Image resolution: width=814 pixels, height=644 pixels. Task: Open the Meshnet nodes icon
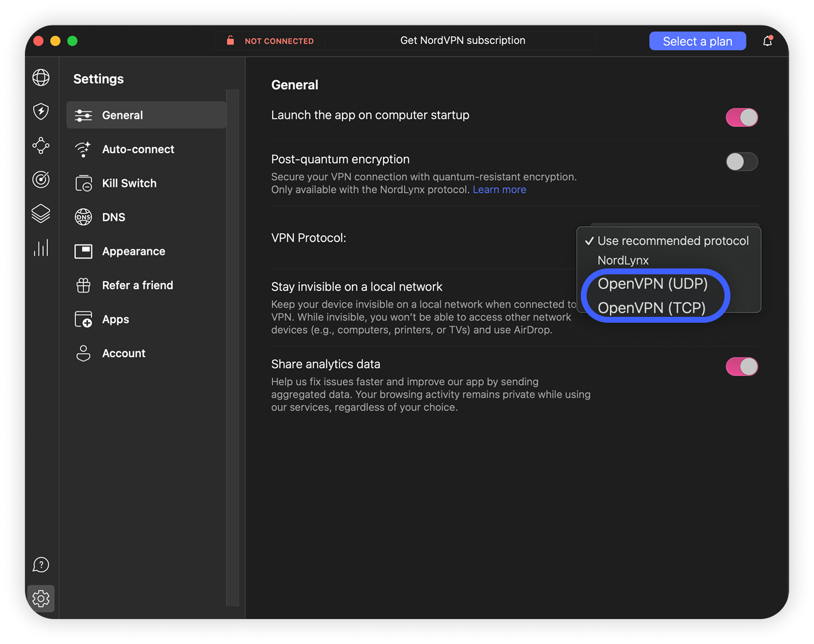(41, 146)
